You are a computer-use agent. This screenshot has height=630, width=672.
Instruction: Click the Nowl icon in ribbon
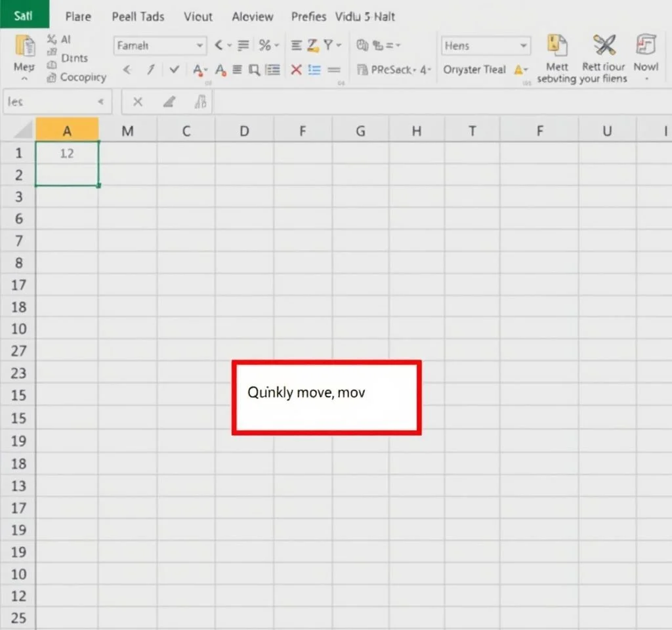tap(646, 47)
